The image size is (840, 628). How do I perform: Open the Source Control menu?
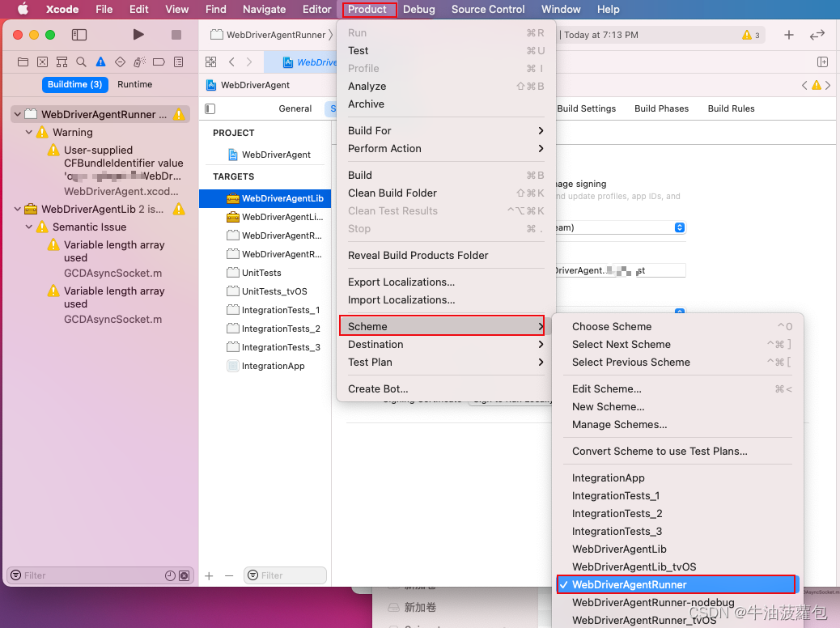coord(488,9)
